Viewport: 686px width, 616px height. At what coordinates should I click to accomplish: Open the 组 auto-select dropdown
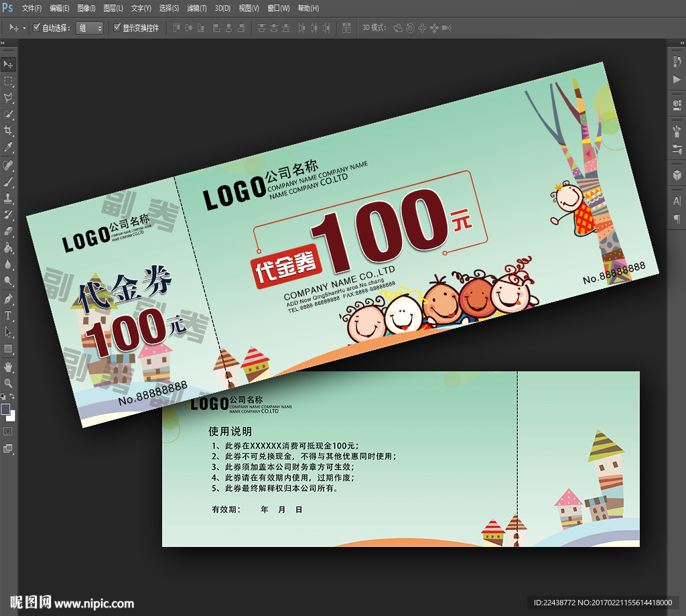90,28
